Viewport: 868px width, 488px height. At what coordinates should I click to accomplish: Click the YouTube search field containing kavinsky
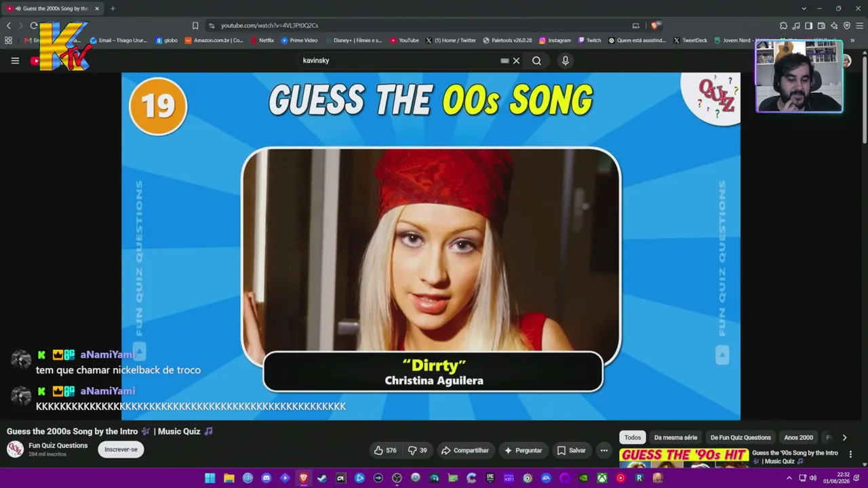[x=400, y=60]
